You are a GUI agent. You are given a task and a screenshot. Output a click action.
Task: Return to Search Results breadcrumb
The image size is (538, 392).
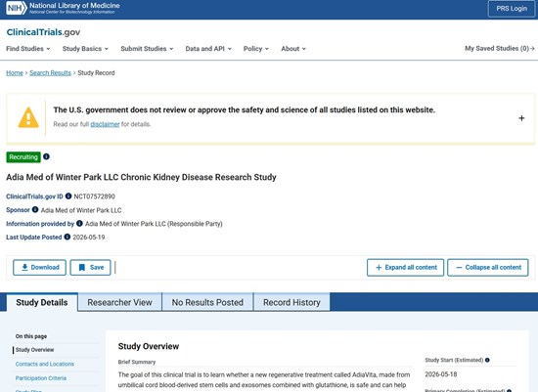point(50,72)
